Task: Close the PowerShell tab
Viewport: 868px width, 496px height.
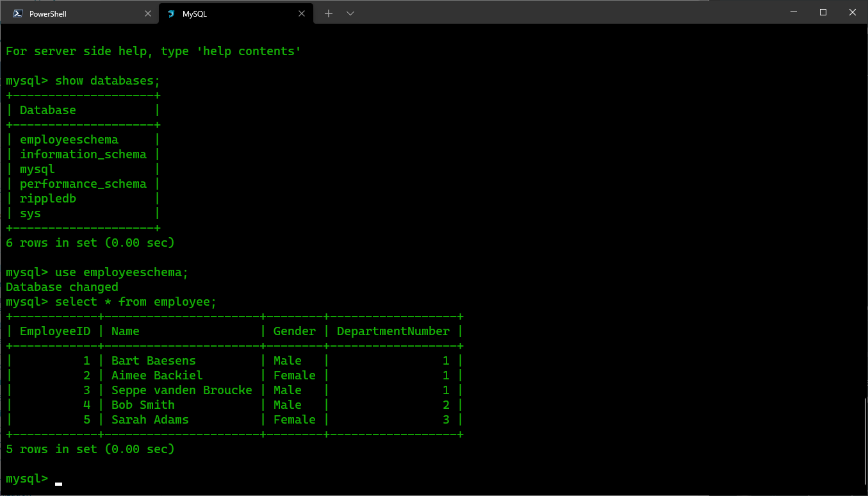Action: [x=148, y=13]
